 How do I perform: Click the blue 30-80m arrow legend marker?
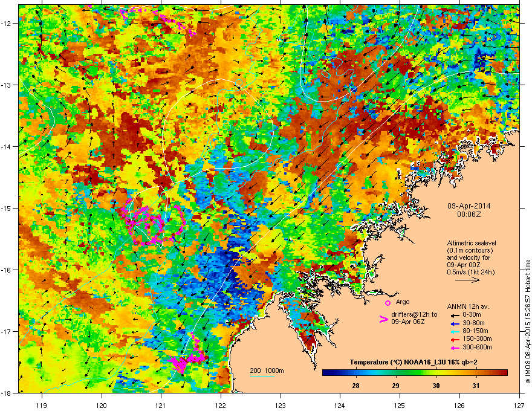[454, 323]
